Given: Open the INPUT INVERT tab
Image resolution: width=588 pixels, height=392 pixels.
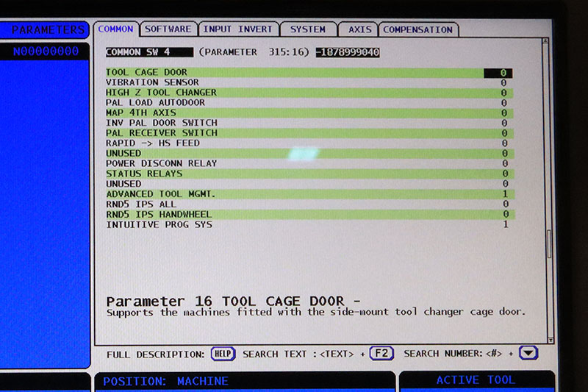Looking at the screenshot, I should click(237, 29).
